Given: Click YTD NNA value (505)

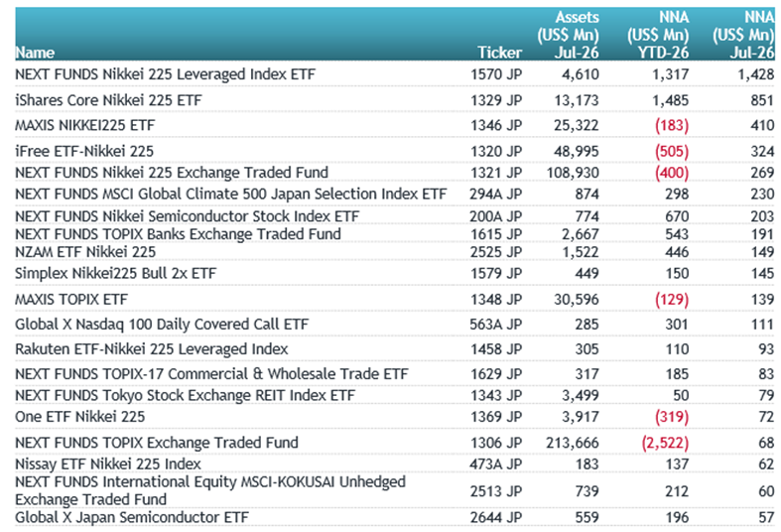Looking at the screenshot, I should click(672, 151).
